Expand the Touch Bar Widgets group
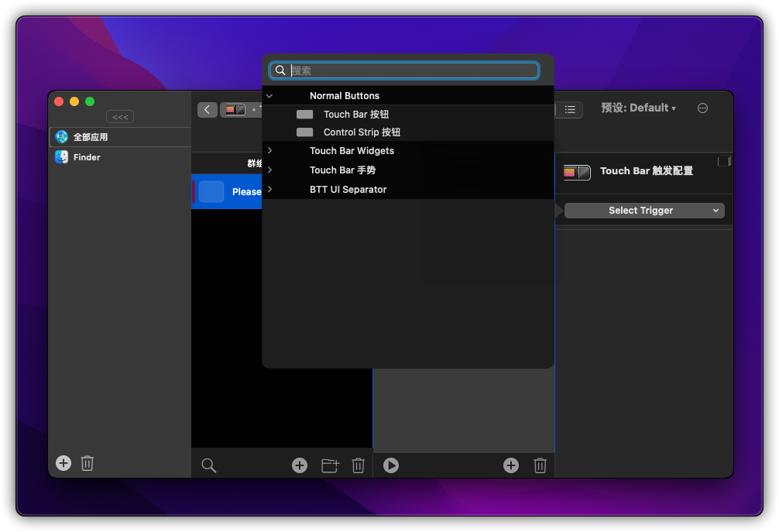 click(x=269, y=150)
